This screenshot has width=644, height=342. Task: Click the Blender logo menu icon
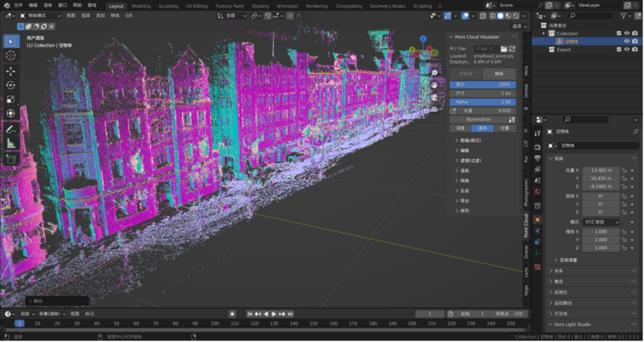[7, 5]
